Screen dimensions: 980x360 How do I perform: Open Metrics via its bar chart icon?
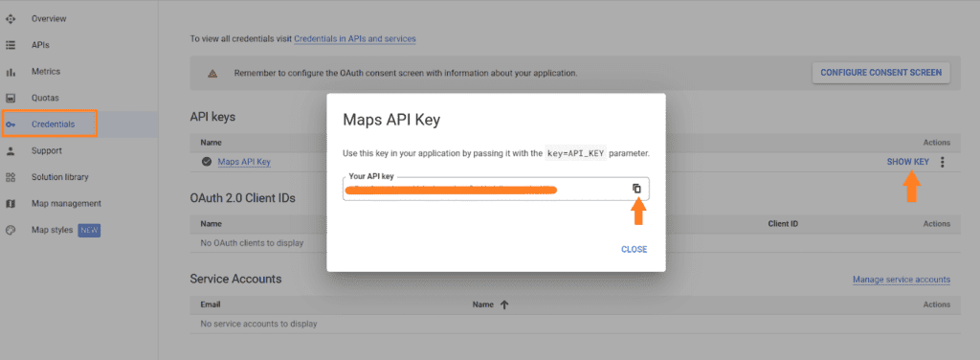point(10,72)
